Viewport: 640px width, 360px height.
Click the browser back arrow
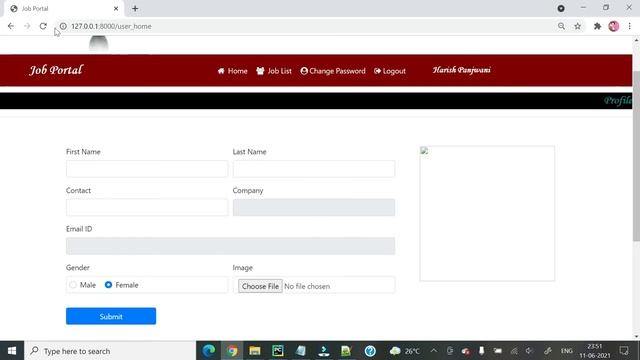point(11,26)
